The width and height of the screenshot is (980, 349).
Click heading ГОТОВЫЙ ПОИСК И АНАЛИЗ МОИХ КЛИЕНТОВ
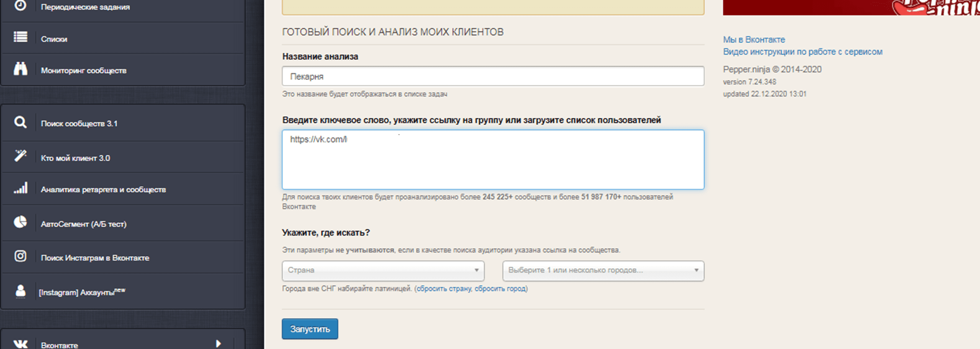pyautogui.click(x=393, y=32)
